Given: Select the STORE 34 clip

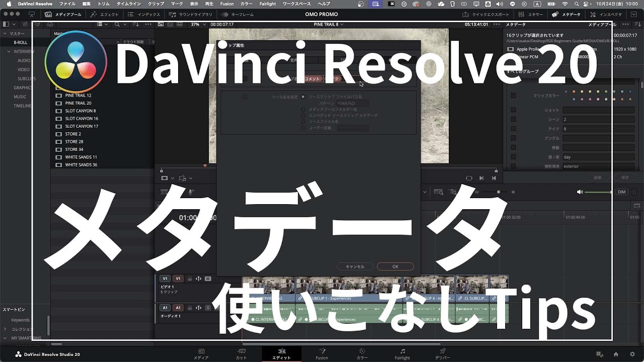Looking at the screenshot, I should pos(74,149).
